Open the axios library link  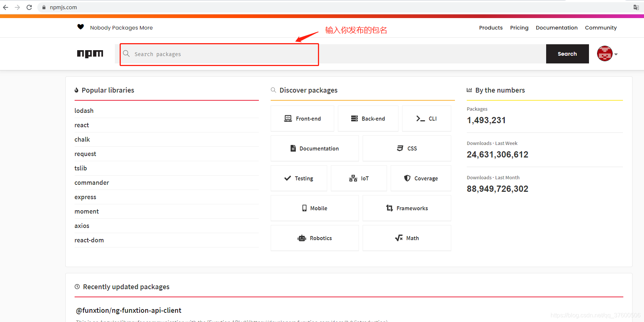[82, 226]
